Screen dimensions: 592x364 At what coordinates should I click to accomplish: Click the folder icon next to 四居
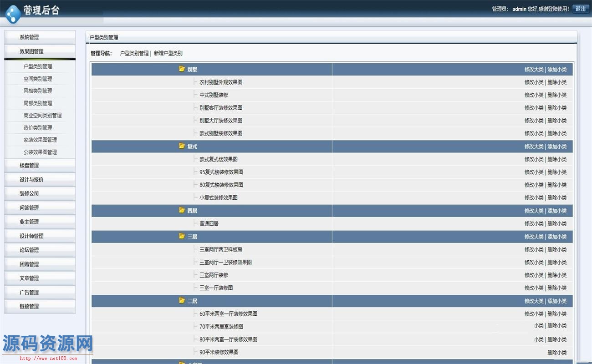tap(182, 210)
